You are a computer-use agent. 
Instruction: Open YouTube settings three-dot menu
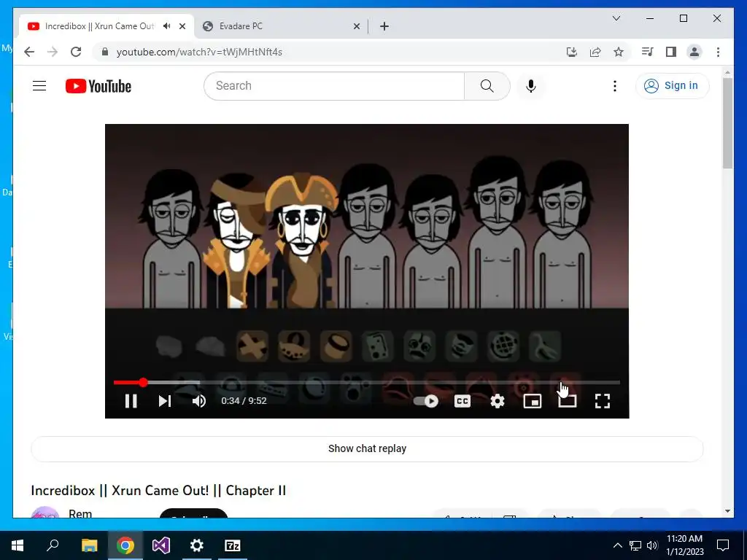click(614, 86)
